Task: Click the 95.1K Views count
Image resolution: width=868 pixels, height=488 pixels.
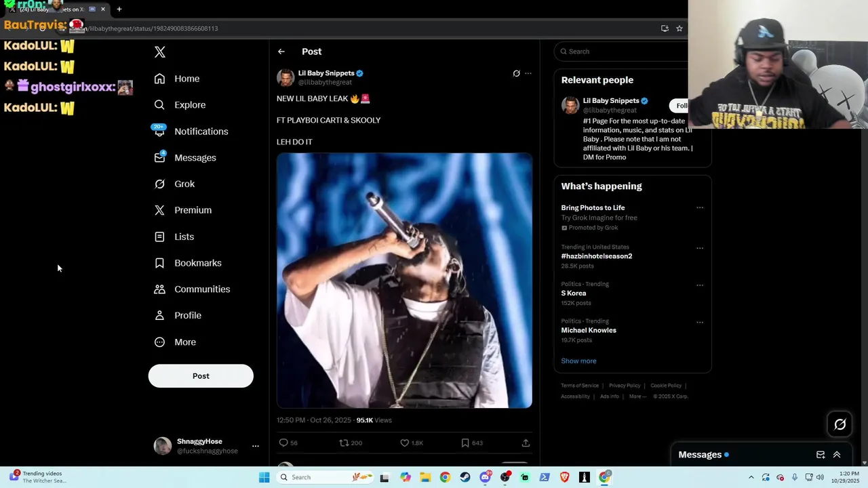Action: [374, 420]
